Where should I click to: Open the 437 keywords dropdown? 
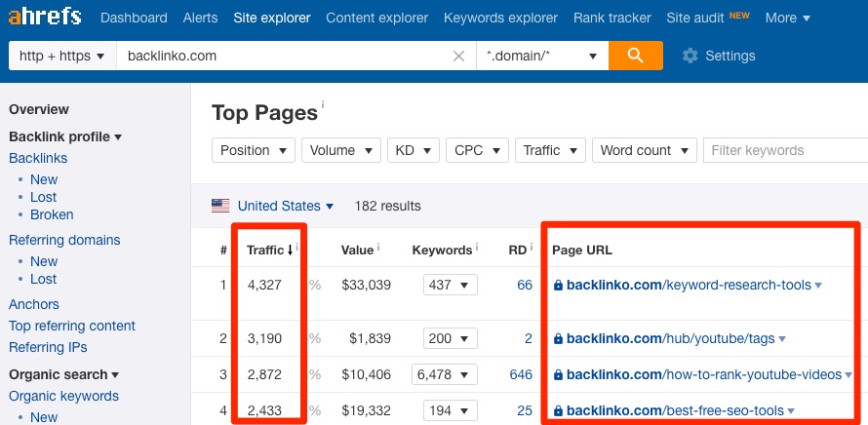(x=450, y=286)
